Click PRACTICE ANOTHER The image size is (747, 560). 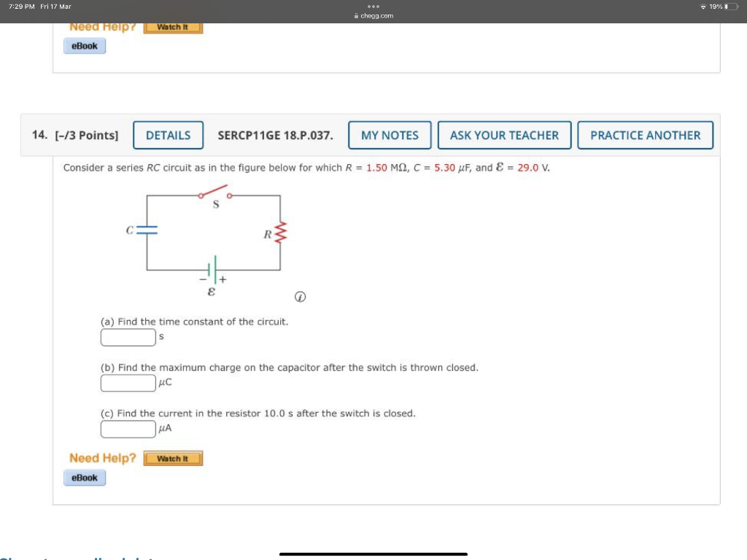[x=645, y=135]
